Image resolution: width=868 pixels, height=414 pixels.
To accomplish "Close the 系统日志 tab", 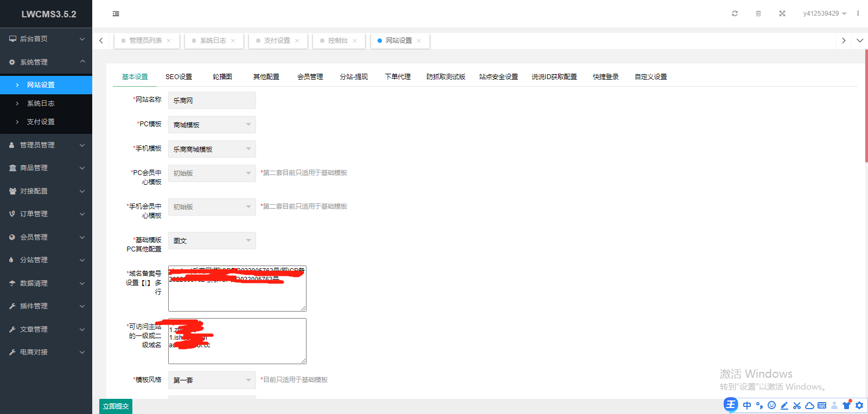I will [x=233, y=41].
